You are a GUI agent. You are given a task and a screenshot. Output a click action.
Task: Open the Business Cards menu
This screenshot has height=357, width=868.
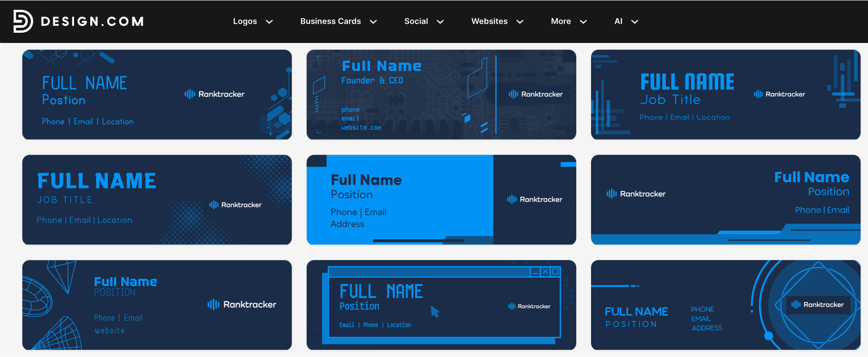331,21
